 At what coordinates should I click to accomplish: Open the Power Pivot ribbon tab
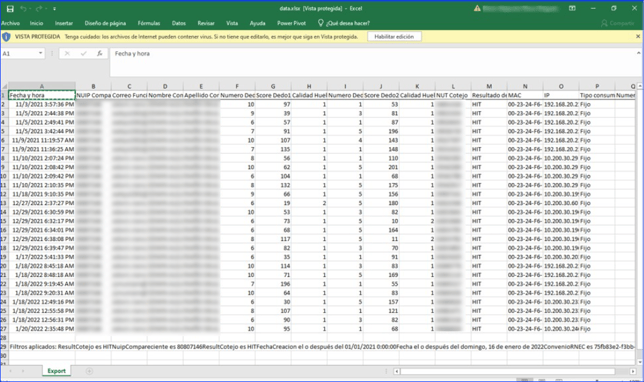[291, 23]
